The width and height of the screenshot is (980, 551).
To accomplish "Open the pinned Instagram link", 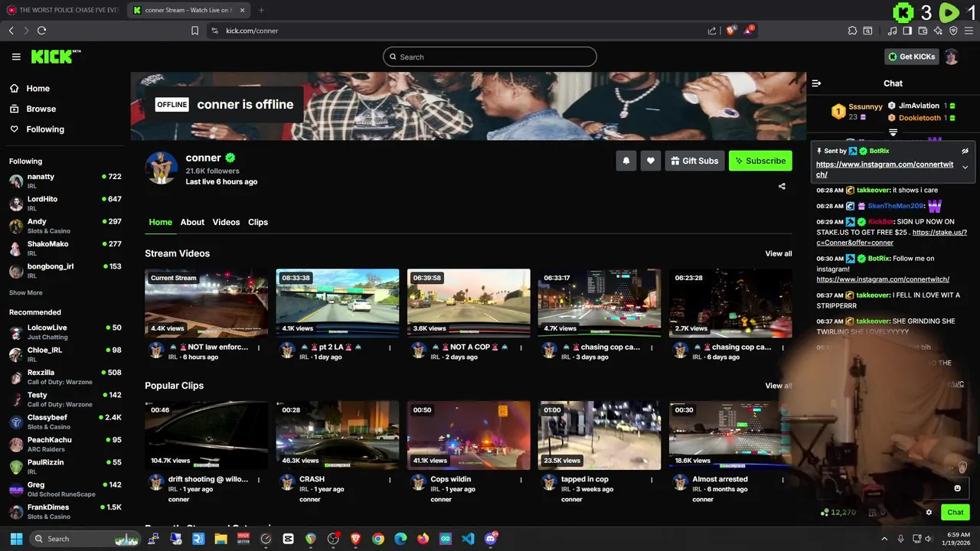I will click(x=885, y=169).
